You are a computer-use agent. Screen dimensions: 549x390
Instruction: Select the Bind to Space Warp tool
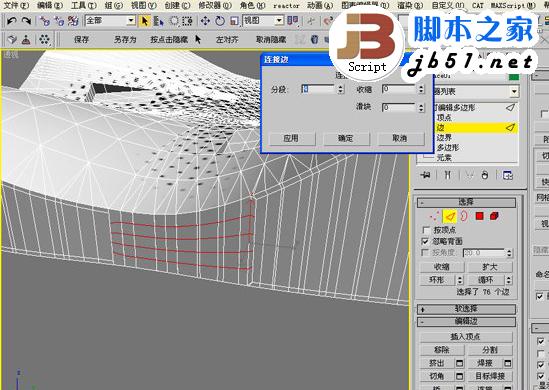click(x=73, y=21)
